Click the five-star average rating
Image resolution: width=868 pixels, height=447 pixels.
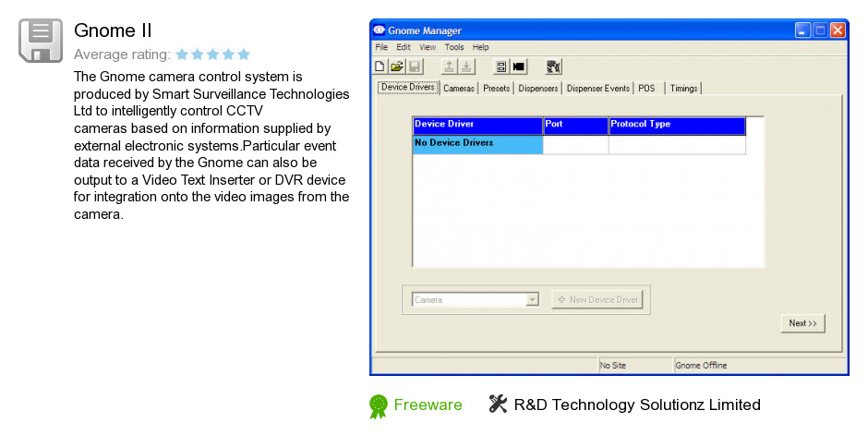(x=213, y=54)
